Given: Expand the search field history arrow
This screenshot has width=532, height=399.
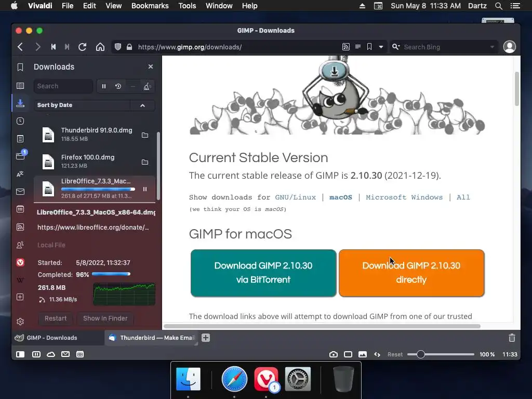Looking at the screenshot, I should click(492, 47).
